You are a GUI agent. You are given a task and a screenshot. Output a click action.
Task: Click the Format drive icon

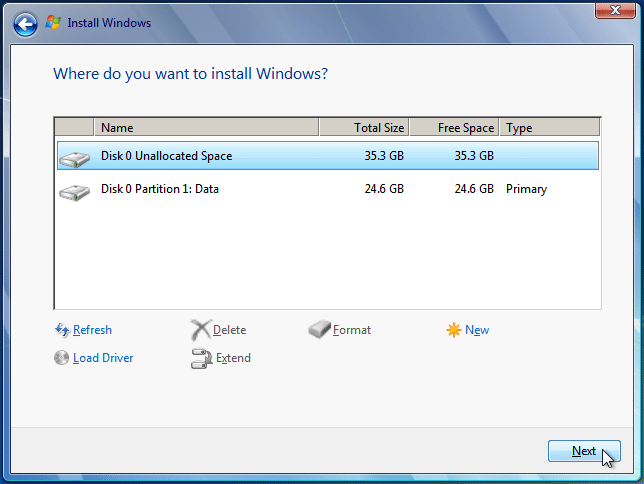point(320,330)
